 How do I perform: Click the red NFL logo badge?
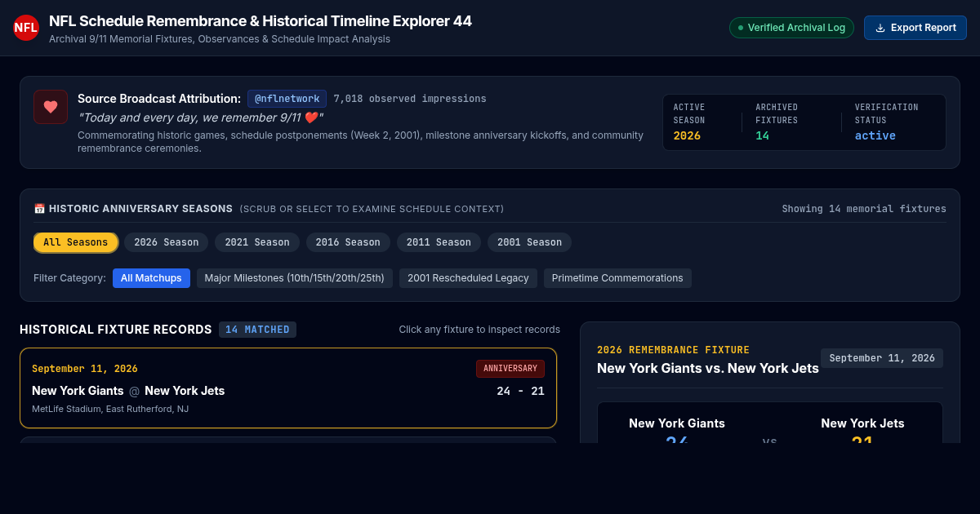tap(26, 28)
